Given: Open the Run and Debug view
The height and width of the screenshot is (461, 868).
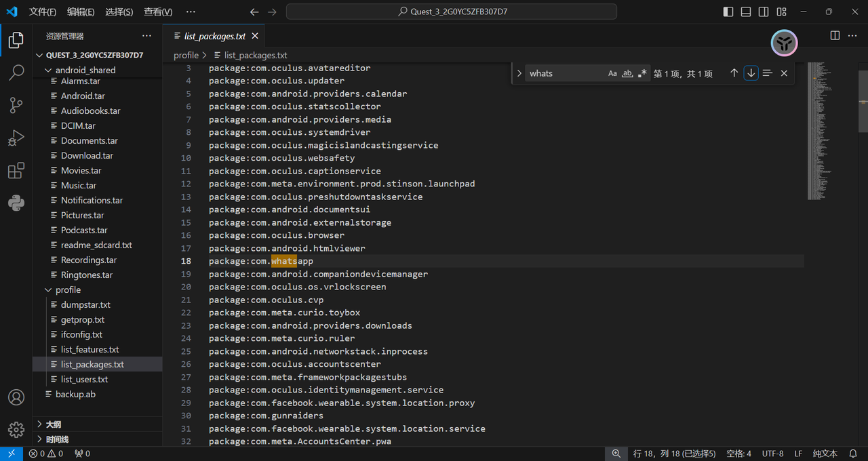Looking at the screenshot, I should [x=16, y=138].
